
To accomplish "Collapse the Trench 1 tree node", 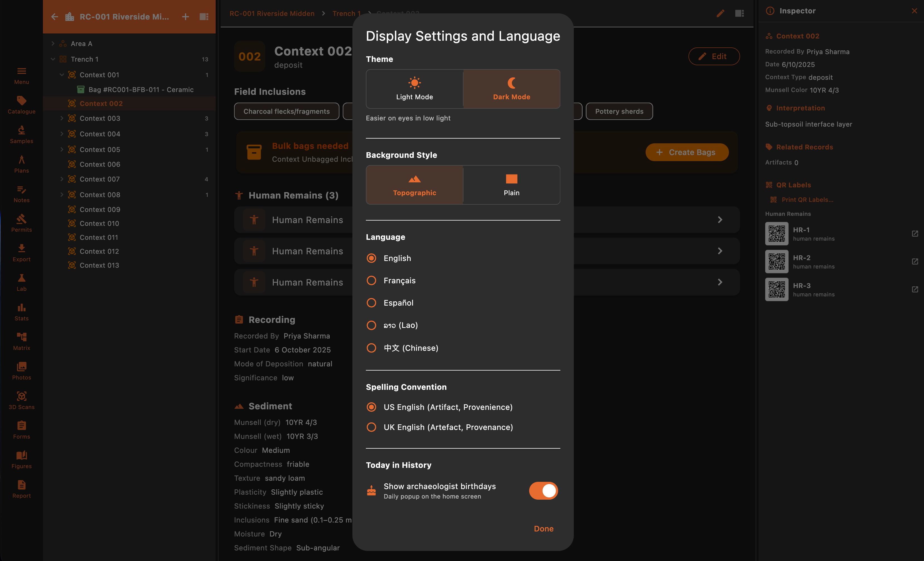I will pos(53,59).
